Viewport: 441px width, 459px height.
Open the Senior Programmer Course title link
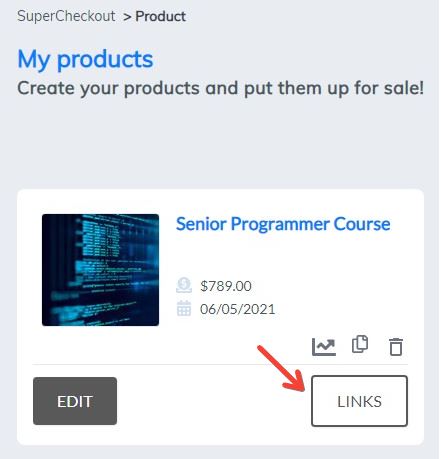click(x=283, y=224)
